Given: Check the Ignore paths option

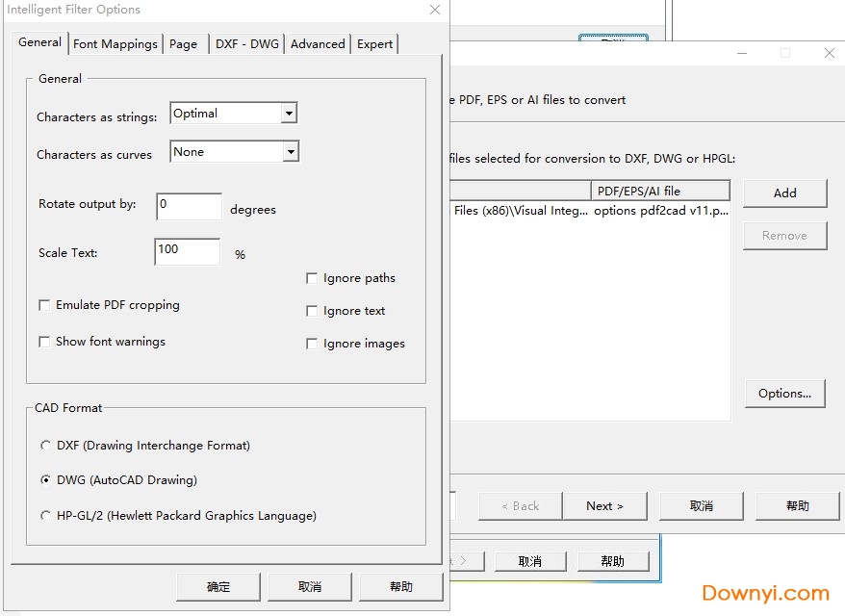Looking at the screenshot, I should point(312,278).
